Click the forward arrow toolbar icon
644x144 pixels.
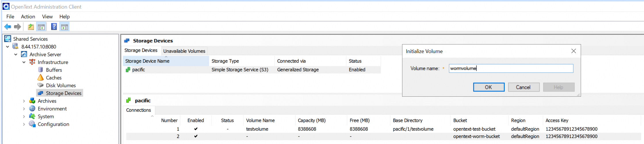[18, 27]
